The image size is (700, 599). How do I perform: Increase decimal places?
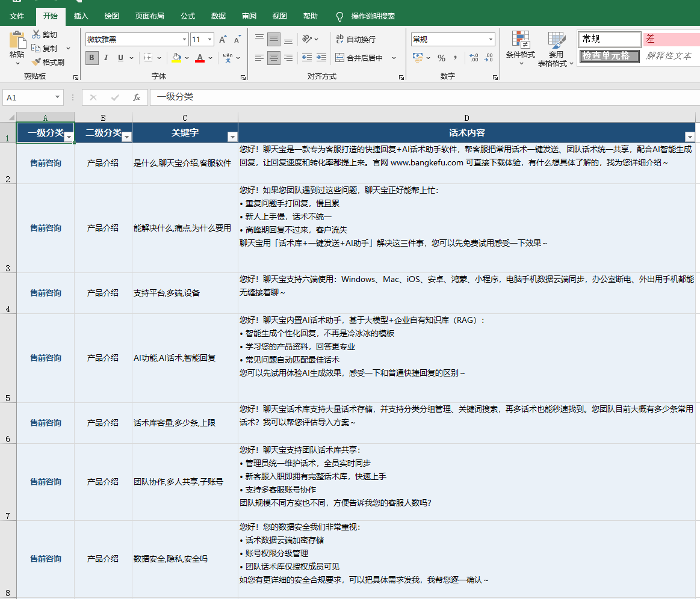(474, 58)
